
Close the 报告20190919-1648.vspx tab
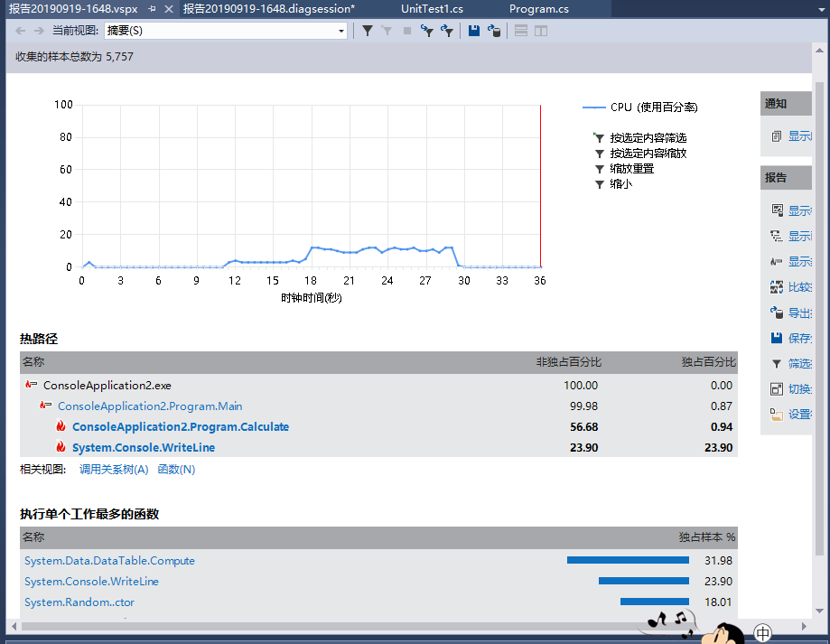pyautogui.click(x=169, y=9)
